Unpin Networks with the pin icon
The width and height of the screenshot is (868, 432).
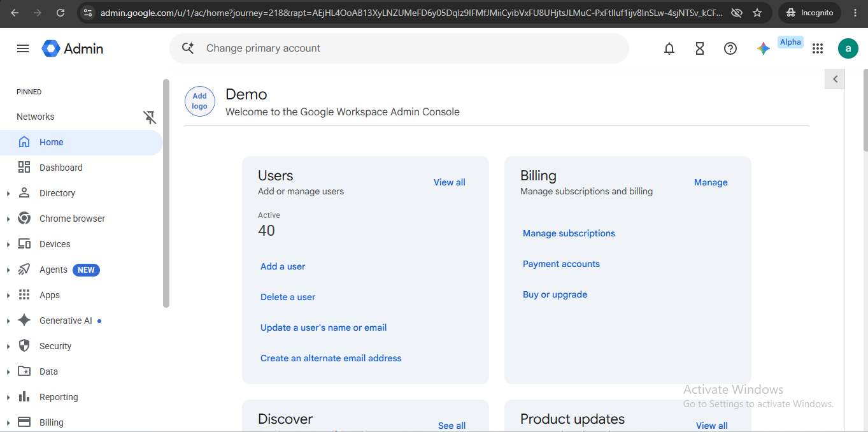click(150, 117)
